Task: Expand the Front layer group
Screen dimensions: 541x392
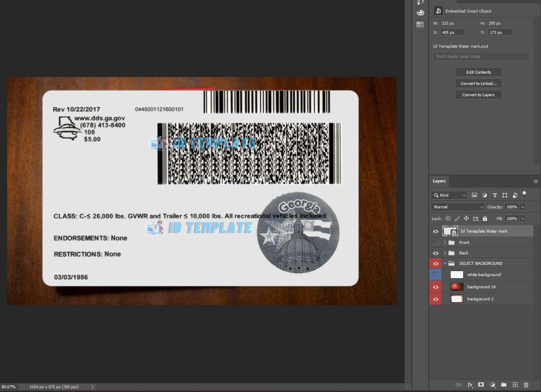Action: (445, 243)
